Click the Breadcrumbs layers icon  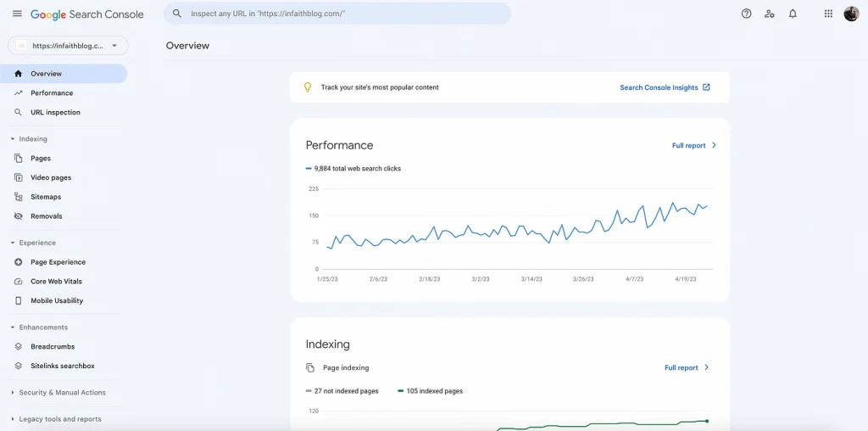[x=19, y=347]
